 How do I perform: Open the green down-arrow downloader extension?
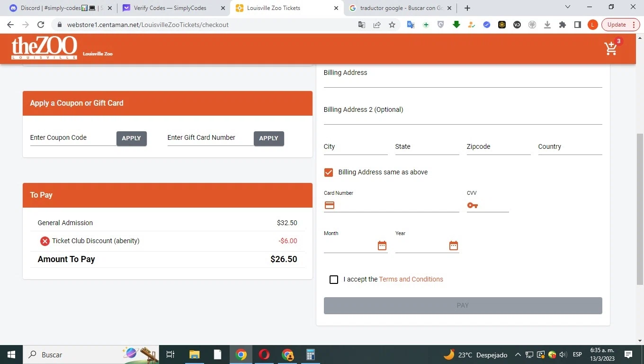(x=456, y=25)
